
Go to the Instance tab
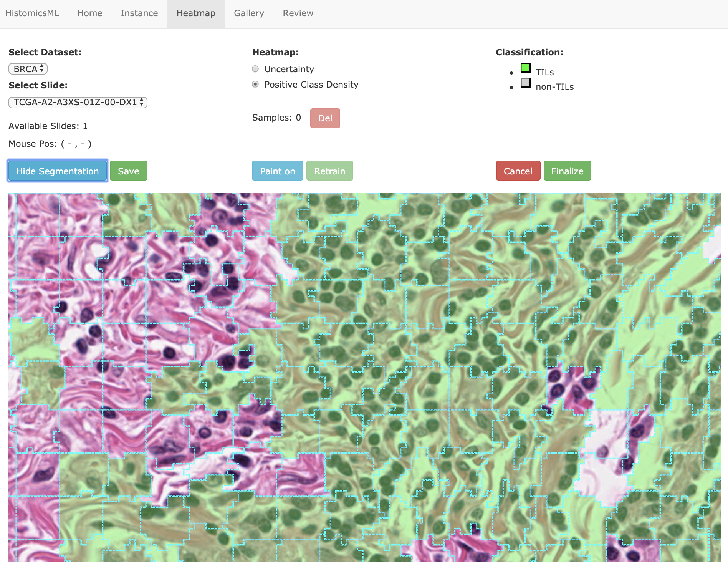pyautogui.click(x=139, y=13)
